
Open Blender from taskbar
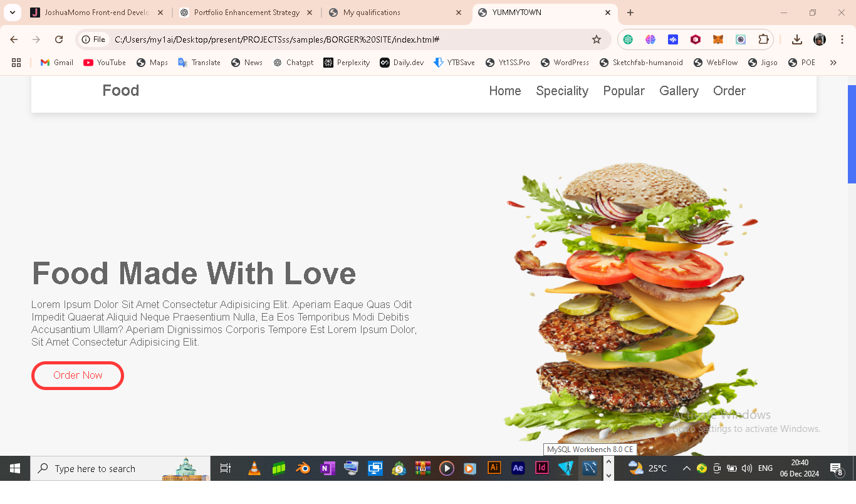tap(303, 468)
